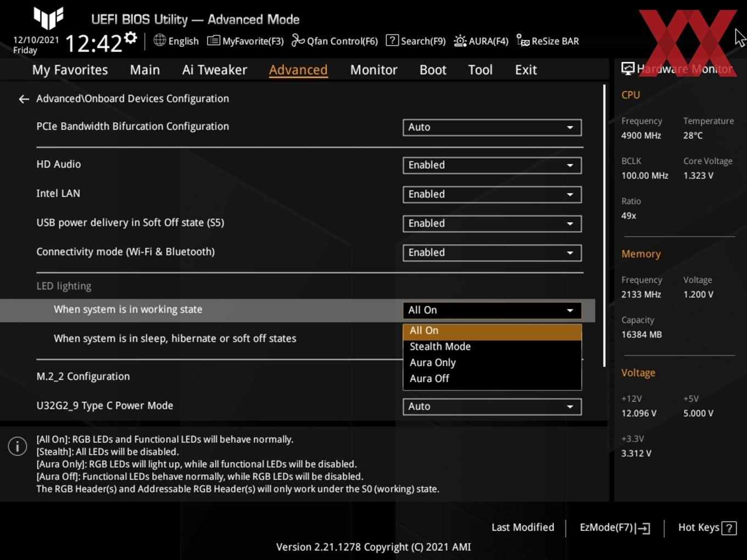Select Aura Only option
747x560 pixels.
[492, 363]
